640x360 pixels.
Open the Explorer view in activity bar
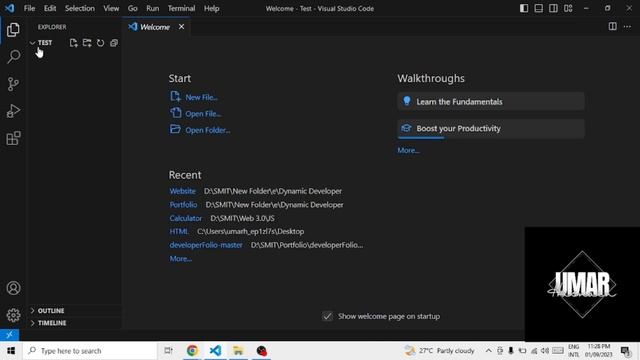click(13, 30)
